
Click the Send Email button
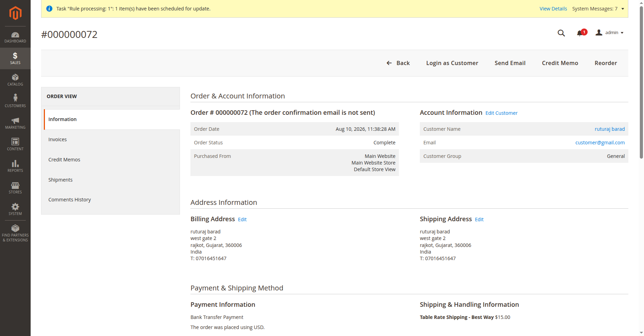click(510, 63)
